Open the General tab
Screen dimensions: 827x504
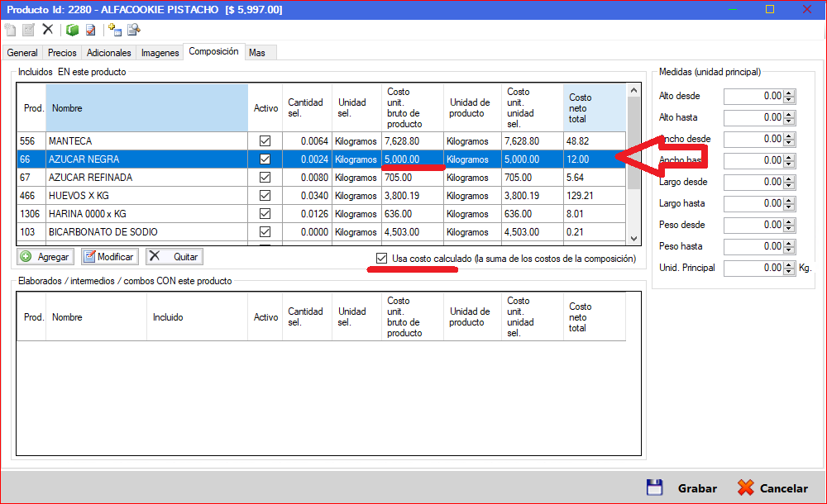pyautogui.click(x=22, y=53)
